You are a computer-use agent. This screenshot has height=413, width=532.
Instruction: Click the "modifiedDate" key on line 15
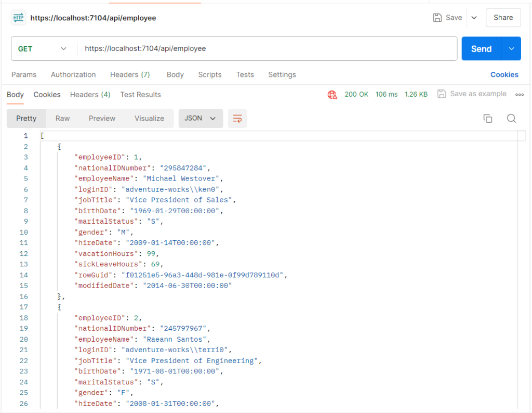[x=104, y=285]
